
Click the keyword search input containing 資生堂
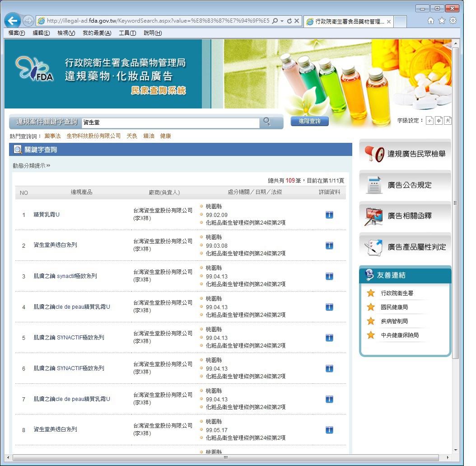point(171,122)
